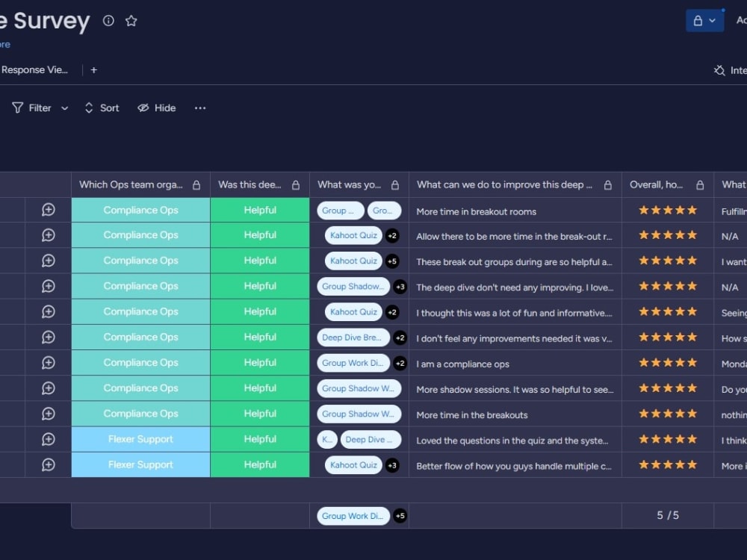Click Kahoot Quiz tag in 'Better flow of how you guys' row
The width and height of the screenshot is (747, 560).
(x=353, y=464)
